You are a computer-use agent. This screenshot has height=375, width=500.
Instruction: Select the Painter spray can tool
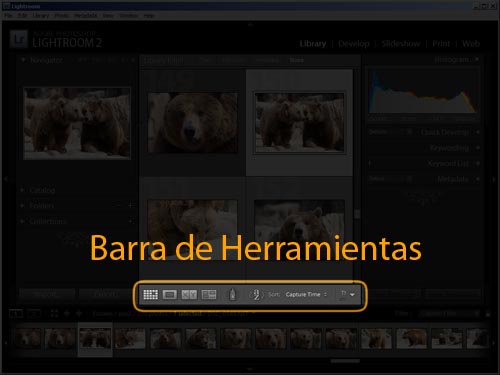(232, 295)
